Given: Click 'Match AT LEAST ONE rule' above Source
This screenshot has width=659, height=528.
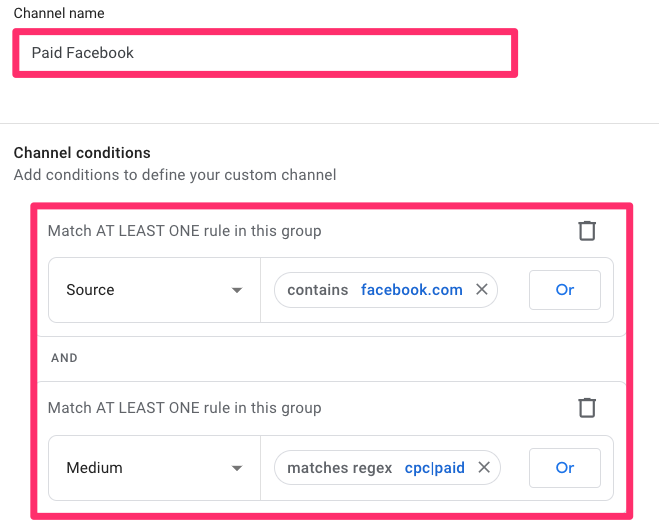Looking at the screenshot, I should 185,231.
